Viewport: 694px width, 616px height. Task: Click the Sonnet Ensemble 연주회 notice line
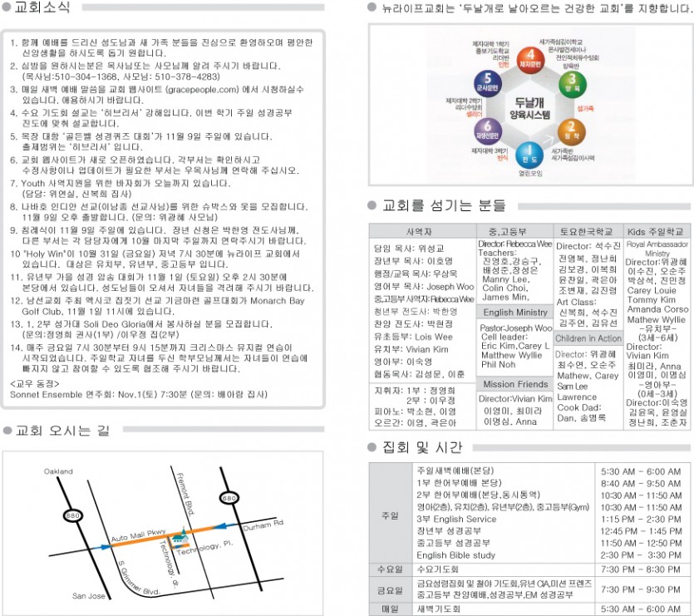click(x=139, y=394)
